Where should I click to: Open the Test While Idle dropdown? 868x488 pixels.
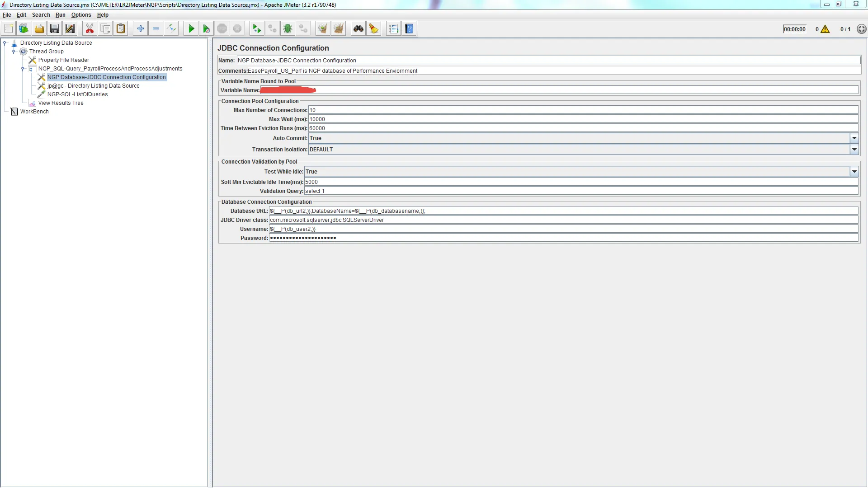(854, 172)
